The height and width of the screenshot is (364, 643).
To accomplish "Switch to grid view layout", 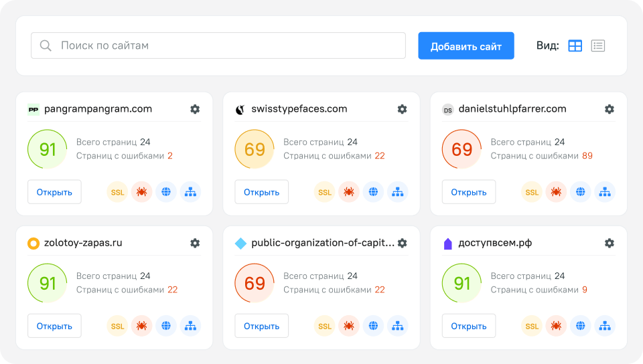I will tap(575, 45).
